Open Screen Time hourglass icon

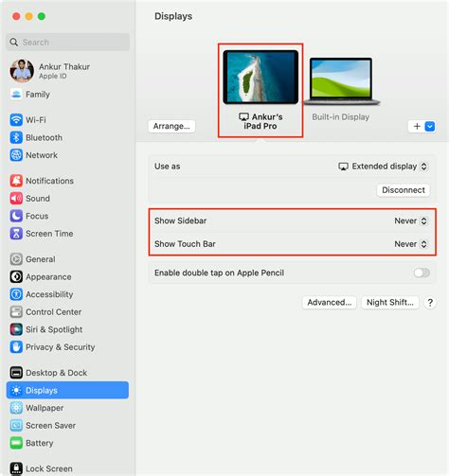tap(16, 234)
